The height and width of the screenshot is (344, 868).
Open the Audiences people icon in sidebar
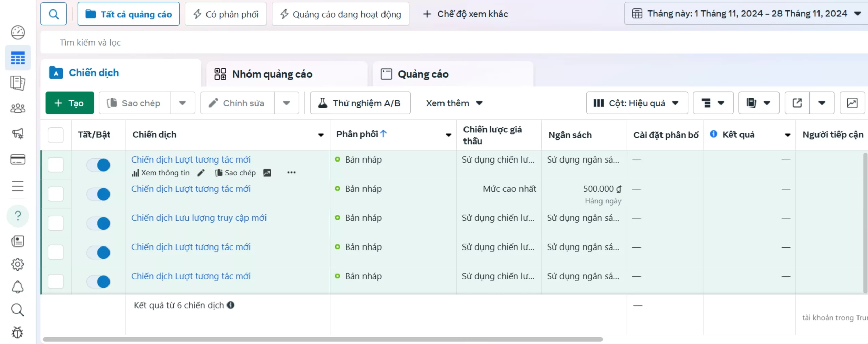(x=18, y=108)
